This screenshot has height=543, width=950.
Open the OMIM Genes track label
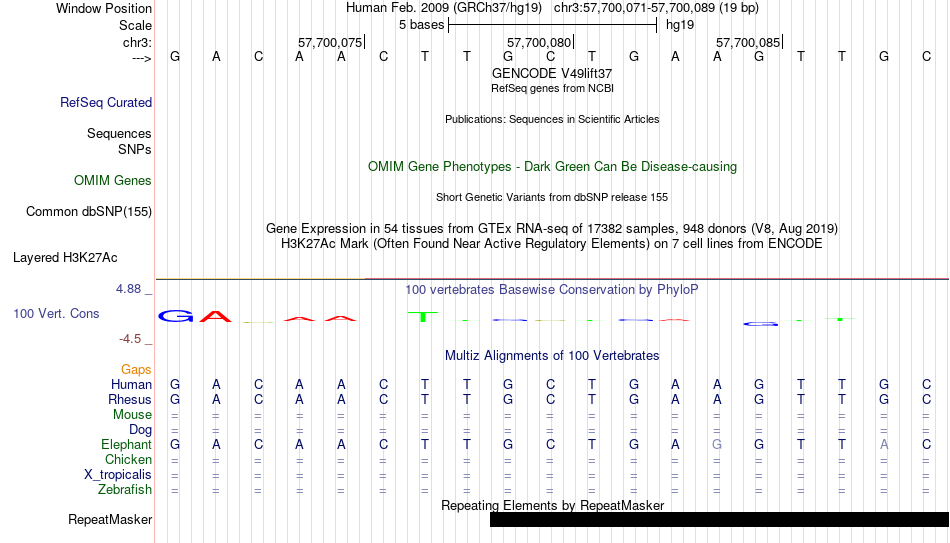112,181
